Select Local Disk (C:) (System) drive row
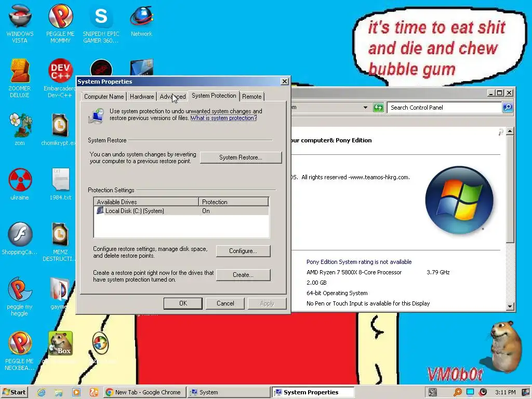 point(181,211)
